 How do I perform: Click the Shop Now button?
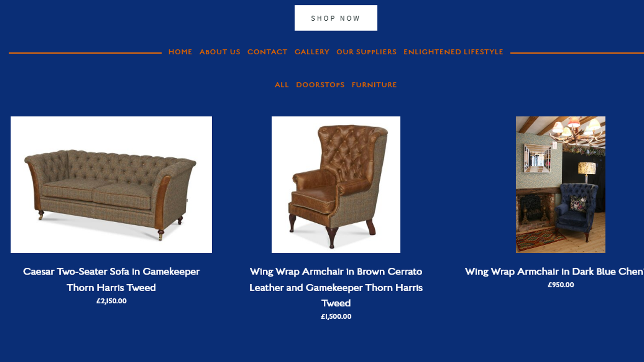[x=336, y=18]
